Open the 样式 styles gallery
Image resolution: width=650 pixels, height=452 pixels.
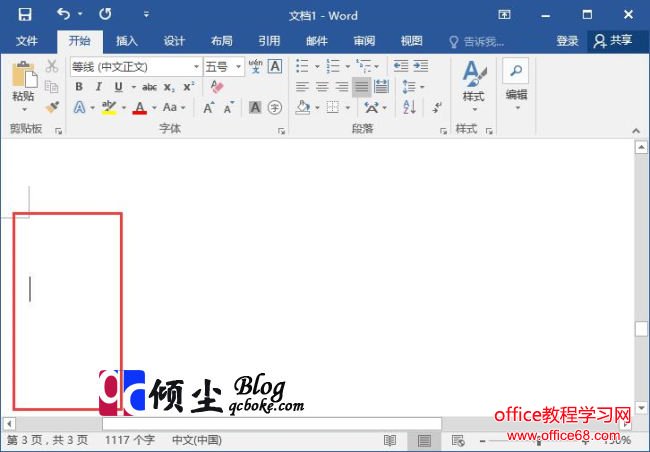click(474, 86)
